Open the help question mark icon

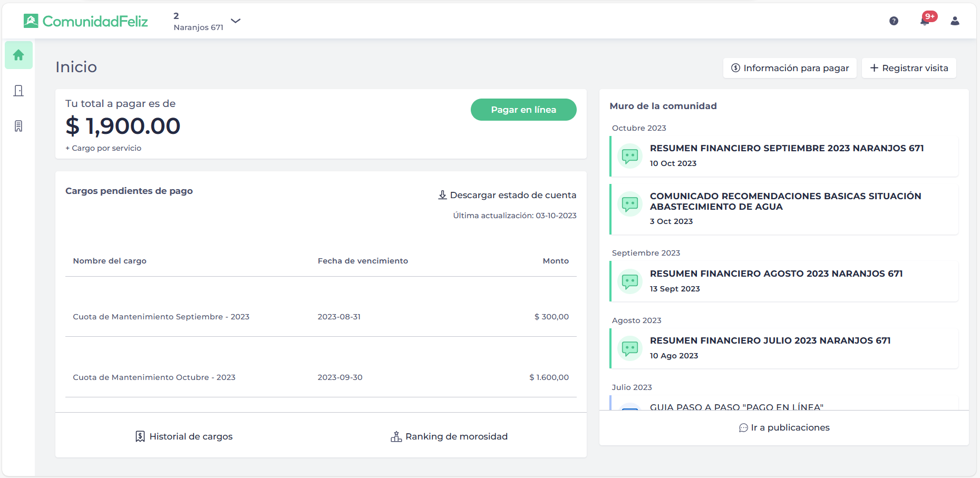[894, 21]
